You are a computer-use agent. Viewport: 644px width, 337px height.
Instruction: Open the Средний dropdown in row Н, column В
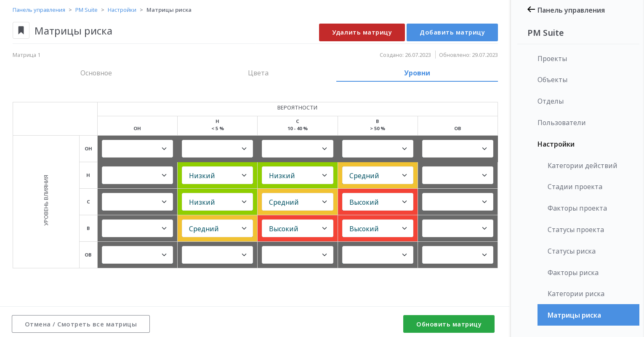tap(378, 175)
